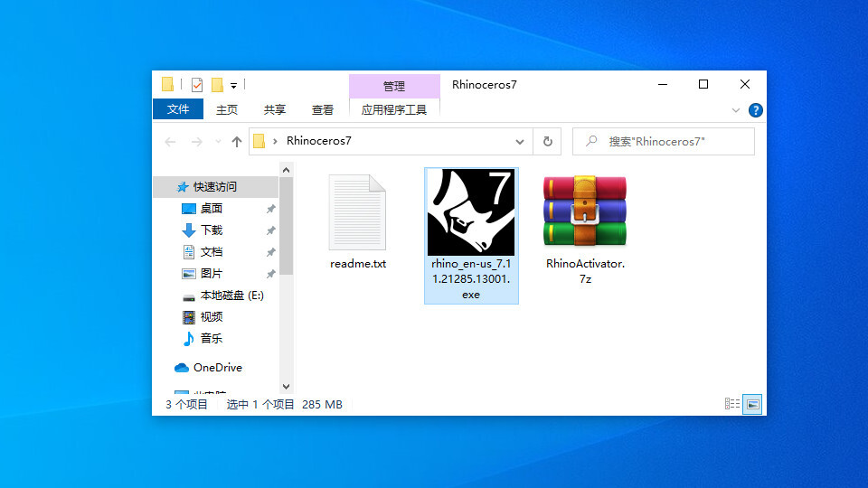The height and width of the screenshot is (488, 868).
Task: Refresh the Rhinoceros7 folder view
Action: point(547,142)
